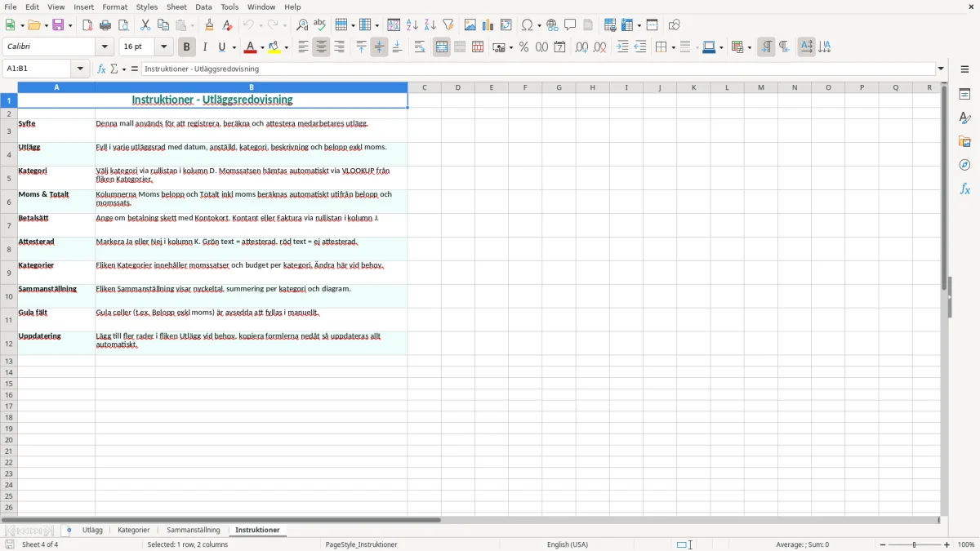Viewport: 980px width, 551px height.
Task: Toggle Bold formatting
Action: click(187, 47)
